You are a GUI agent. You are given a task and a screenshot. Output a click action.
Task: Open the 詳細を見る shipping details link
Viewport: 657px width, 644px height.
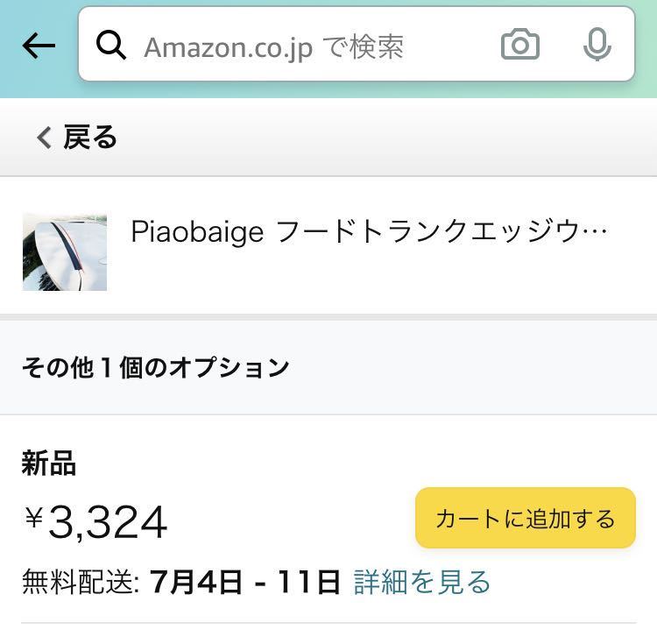[422, 582]
